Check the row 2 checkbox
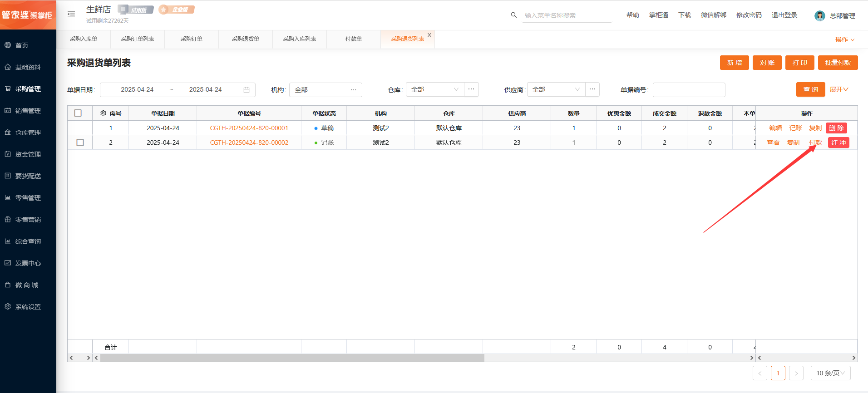Image resolution: width=868 pixels, height=393 pixels. (80, 142)
